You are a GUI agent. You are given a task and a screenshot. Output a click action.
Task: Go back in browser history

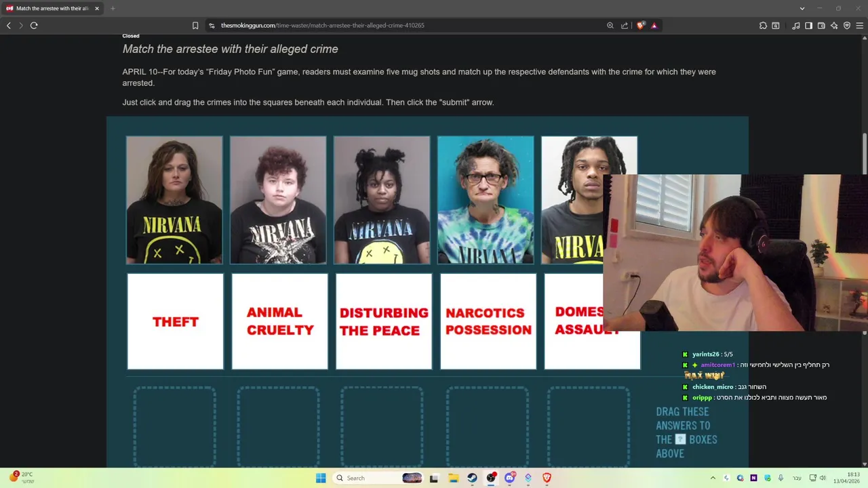[x=9, y=25]
